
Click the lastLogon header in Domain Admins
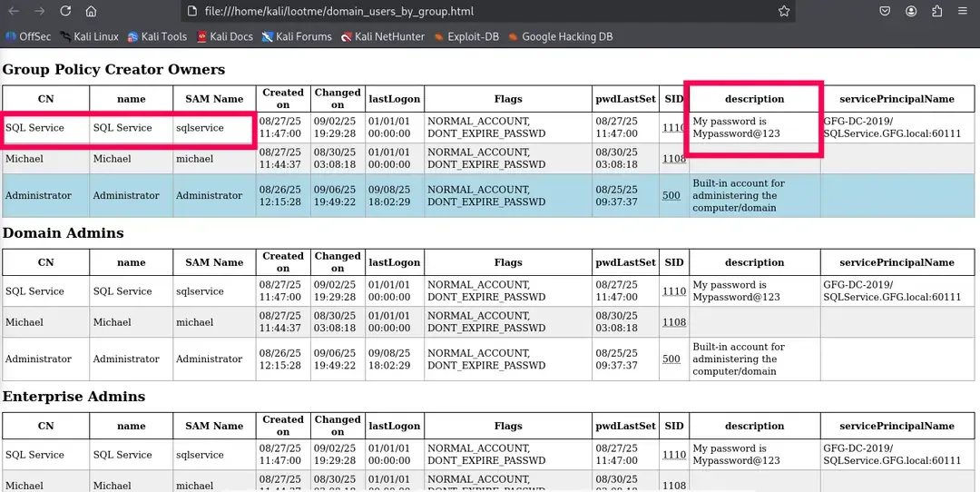(395, 262)
